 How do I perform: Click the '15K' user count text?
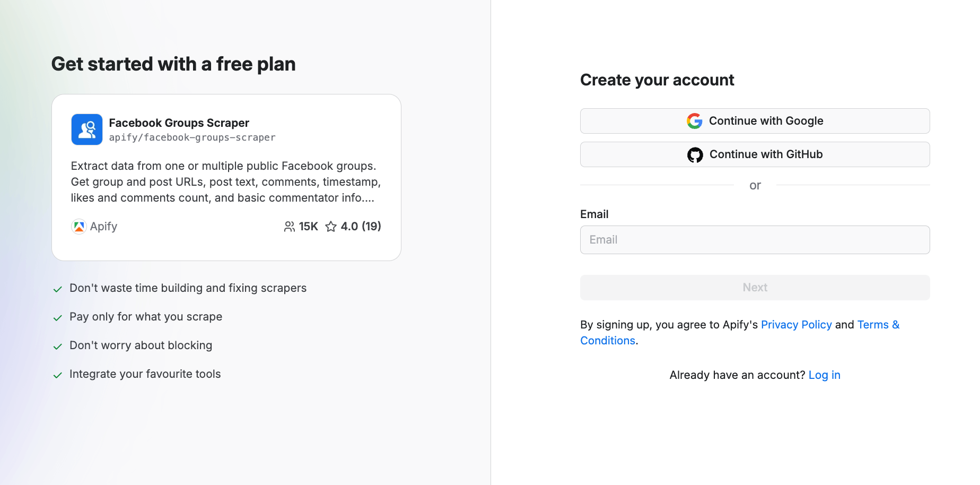308,226
